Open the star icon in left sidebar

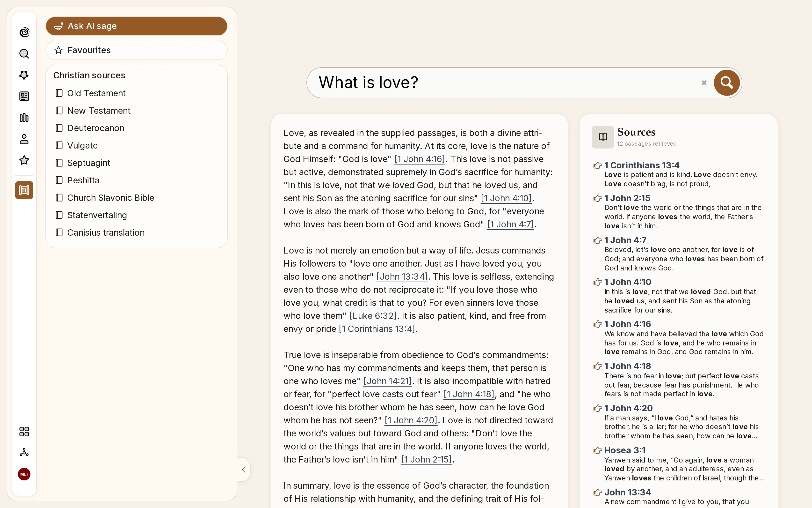click(24, 160)
